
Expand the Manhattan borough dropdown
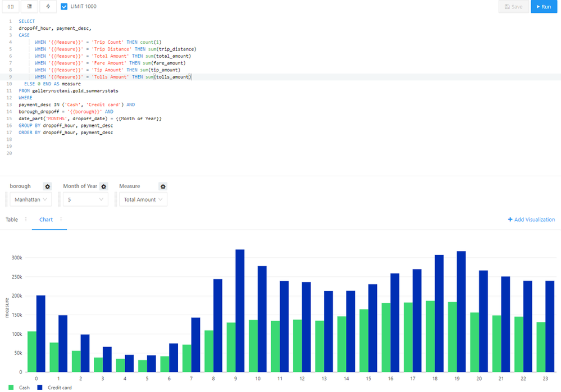coord(31,199)
